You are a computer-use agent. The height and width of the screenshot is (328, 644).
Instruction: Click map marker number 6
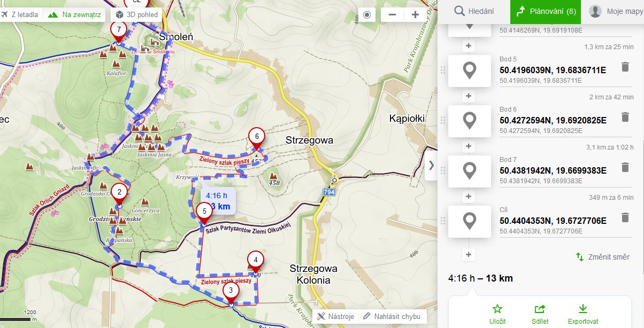[x=257, y=137]
